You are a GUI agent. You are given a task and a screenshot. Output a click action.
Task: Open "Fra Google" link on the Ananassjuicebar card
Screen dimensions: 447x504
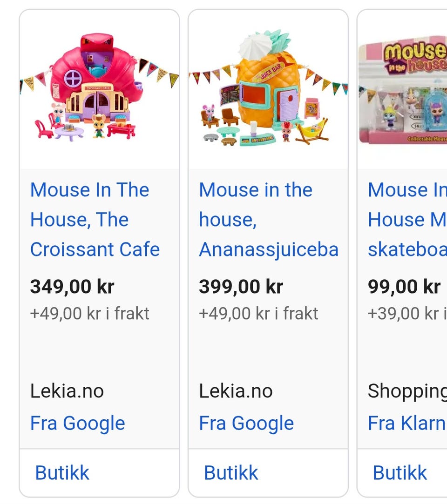point(246,423)
